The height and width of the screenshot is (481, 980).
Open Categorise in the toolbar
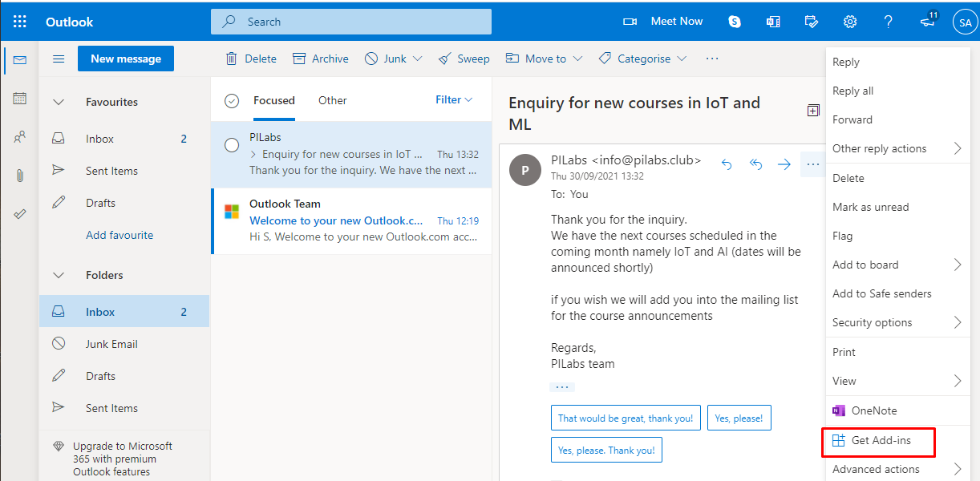click(634, 59)
